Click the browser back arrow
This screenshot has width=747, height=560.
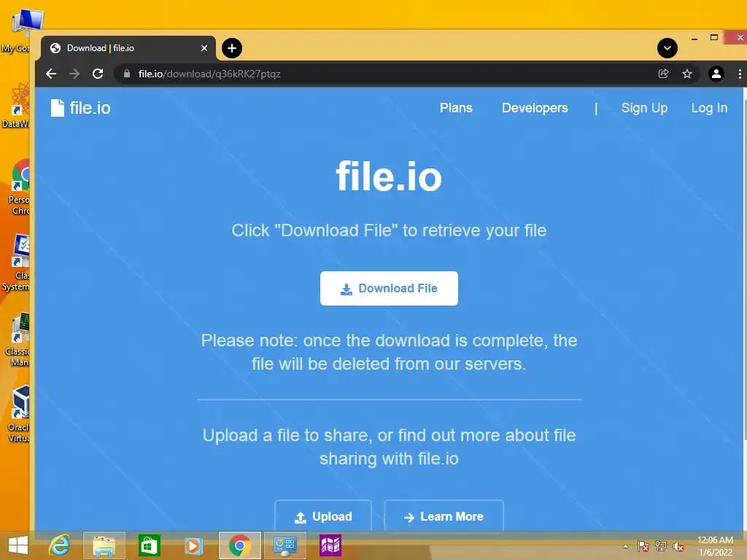(51, 74)
